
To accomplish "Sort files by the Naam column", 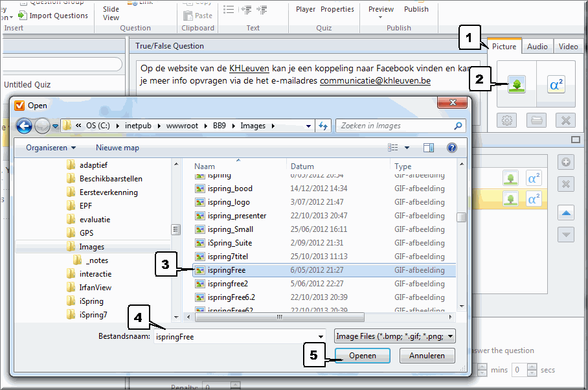I will [x=205, y=166].
